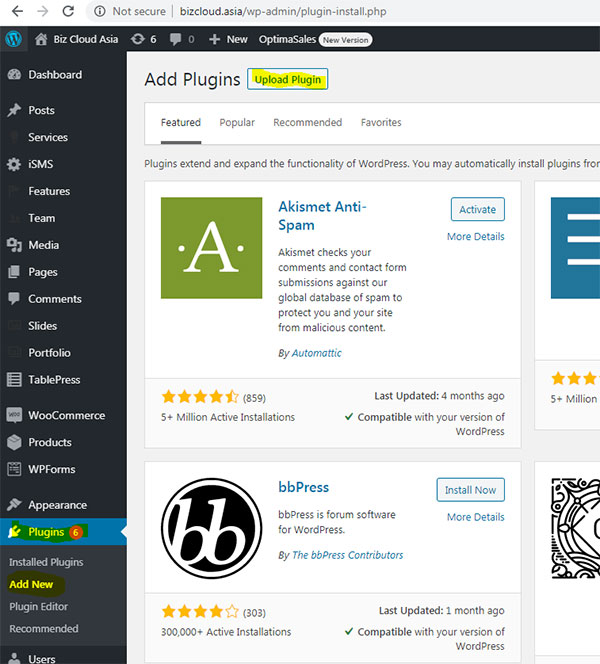The width and height of the screenshot is (600, 664).
Task: Click The bbPress Contributors author link
Action: click(348, 555)
